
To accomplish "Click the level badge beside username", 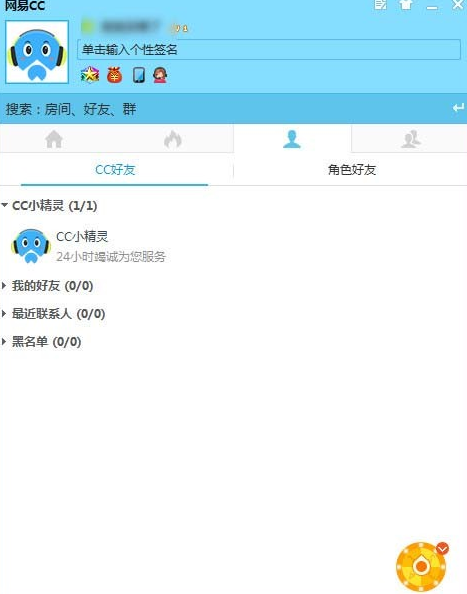I will [x=180, y=28].
